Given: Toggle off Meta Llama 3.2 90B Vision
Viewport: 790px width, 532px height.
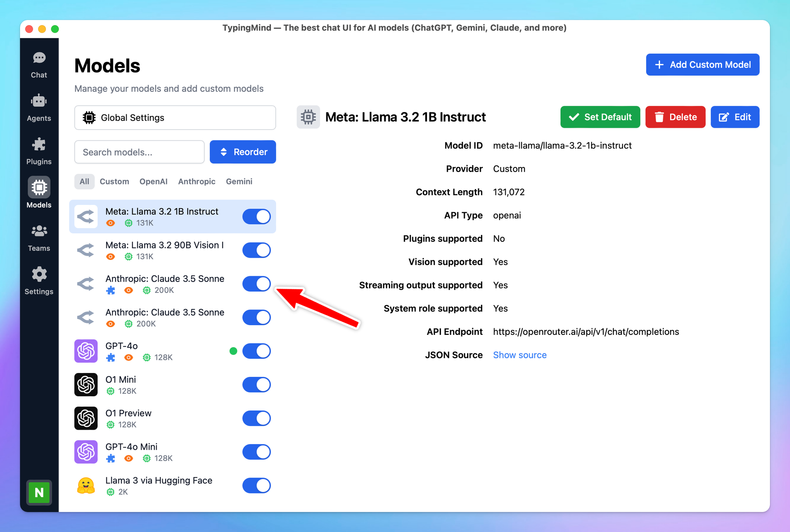Looking at the screenshot, I should pyautogui.click(x=257, y=250).
